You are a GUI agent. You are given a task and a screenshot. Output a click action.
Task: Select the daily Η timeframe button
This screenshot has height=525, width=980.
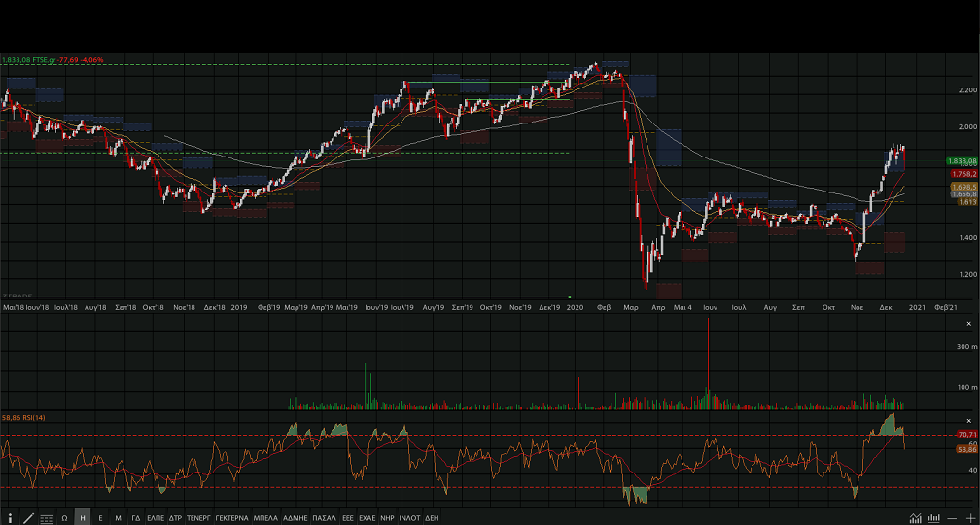[x=83, y=518]
